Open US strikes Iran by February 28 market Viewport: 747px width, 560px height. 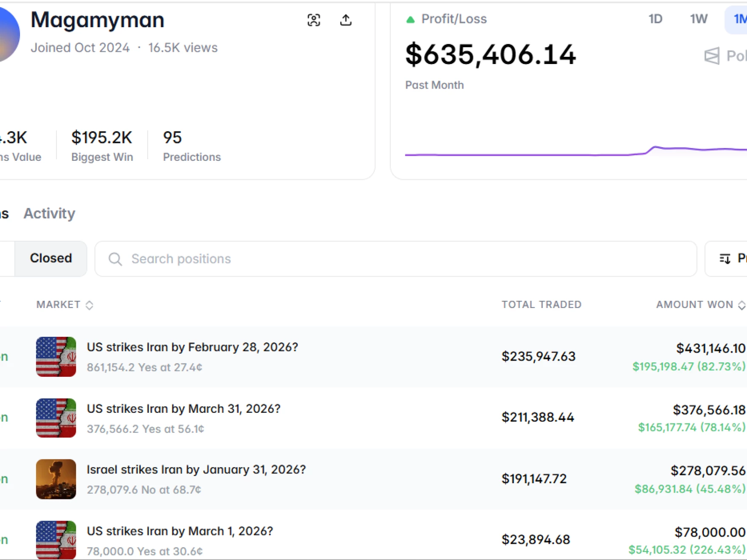(192, 347)
